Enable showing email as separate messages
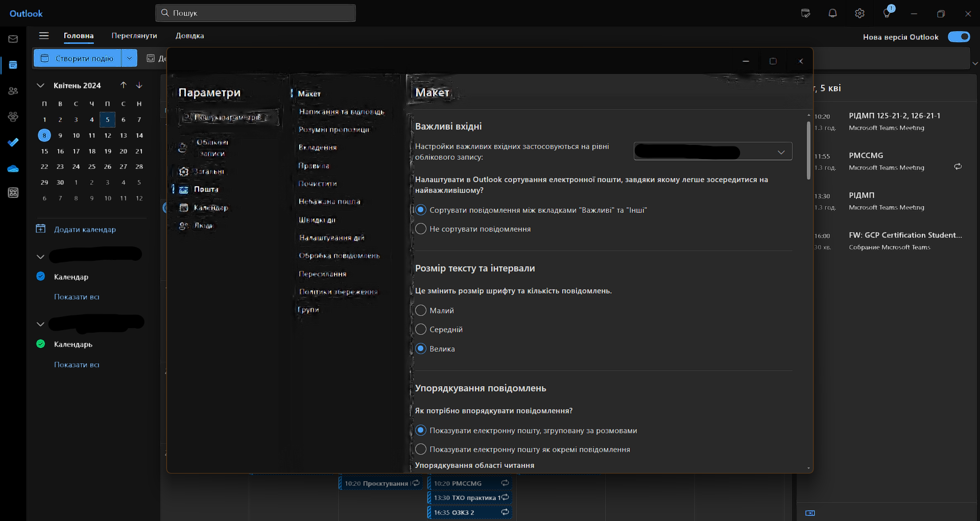The image size is (980, 521). pos(420,449)
